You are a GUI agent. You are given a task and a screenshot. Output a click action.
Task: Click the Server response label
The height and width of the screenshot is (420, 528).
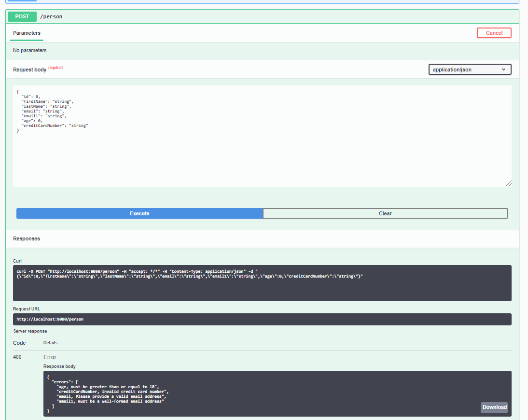(x=30, y=331)
